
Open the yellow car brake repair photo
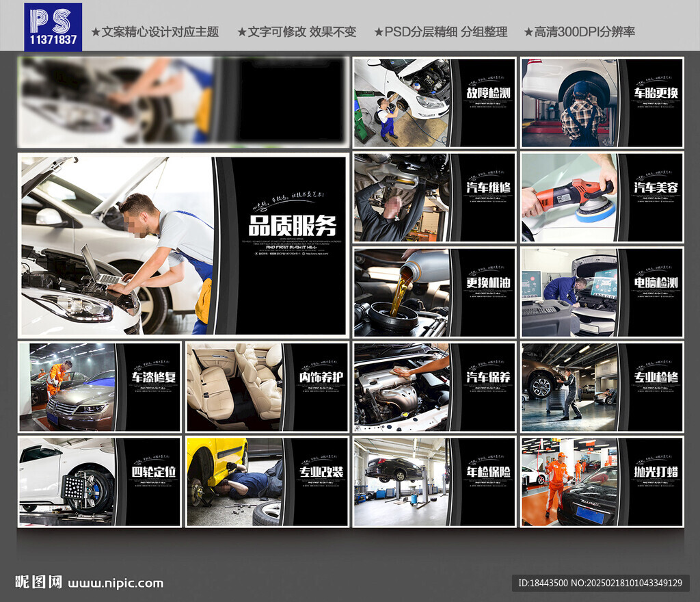[x=235, y=482]
